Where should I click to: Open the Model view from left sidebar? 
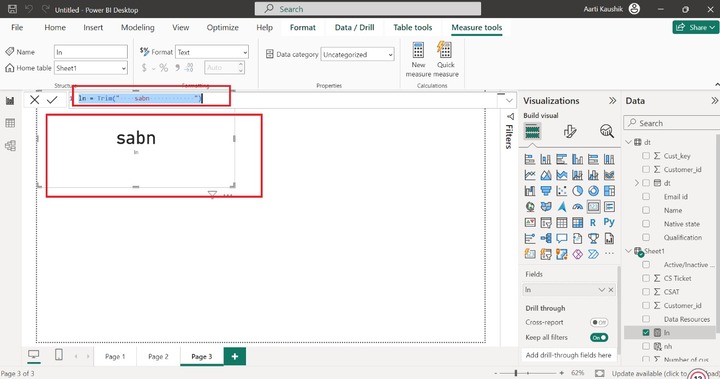click(x=10, y=146)
